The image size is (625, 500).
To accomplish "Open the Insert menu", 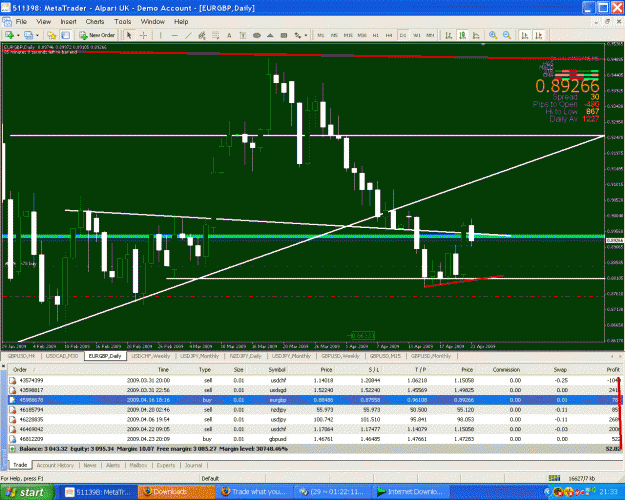I will 68,22.
